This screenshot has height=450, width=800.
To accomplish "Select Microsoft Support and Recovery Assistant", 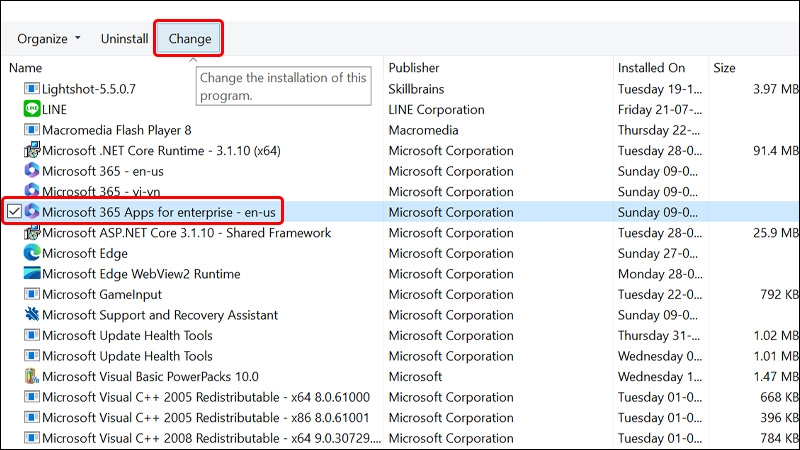I will 160,315.
